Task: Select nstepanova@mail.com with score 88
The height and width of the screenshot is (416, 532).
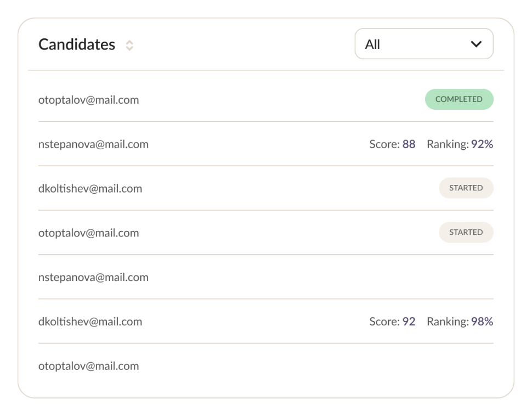Action: point(93,144)
